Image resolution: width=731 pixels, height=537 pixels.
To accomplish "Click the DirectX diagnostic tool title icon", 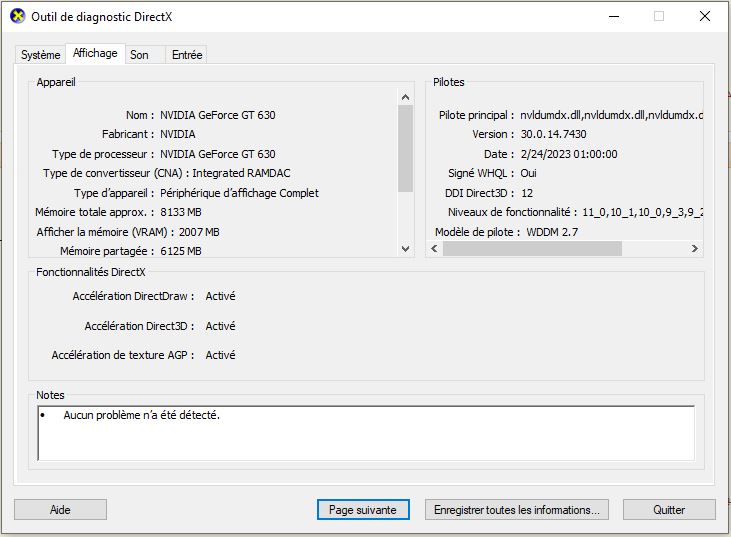I will [18, 16].
